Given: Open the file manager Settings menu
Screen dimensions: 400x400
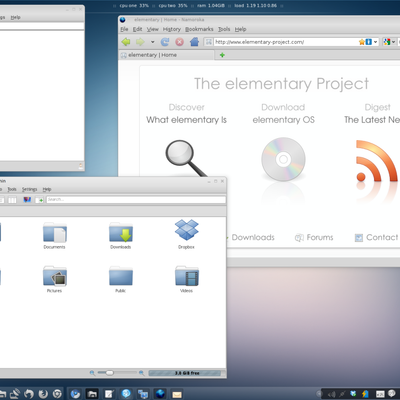Looking at the screenshot, I should pyautogui.click(x=29, y=189).
